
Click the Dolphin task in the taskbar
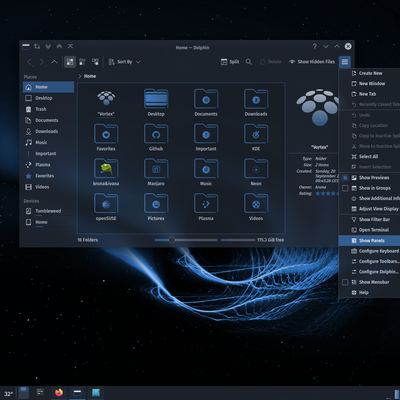77,392
